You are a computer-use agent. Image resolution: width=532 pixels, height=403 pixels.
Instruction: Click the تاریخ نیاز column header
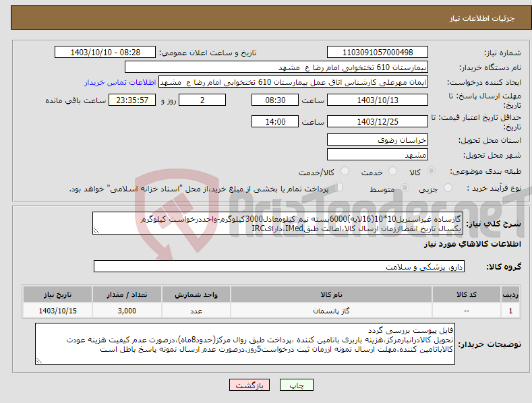click(x=57, y=294)
